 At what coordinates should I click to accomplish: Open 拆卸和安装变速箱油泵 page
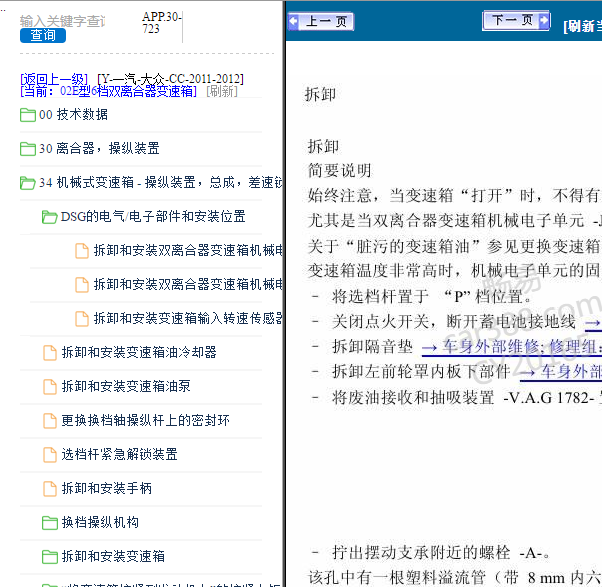click(126, 386)
